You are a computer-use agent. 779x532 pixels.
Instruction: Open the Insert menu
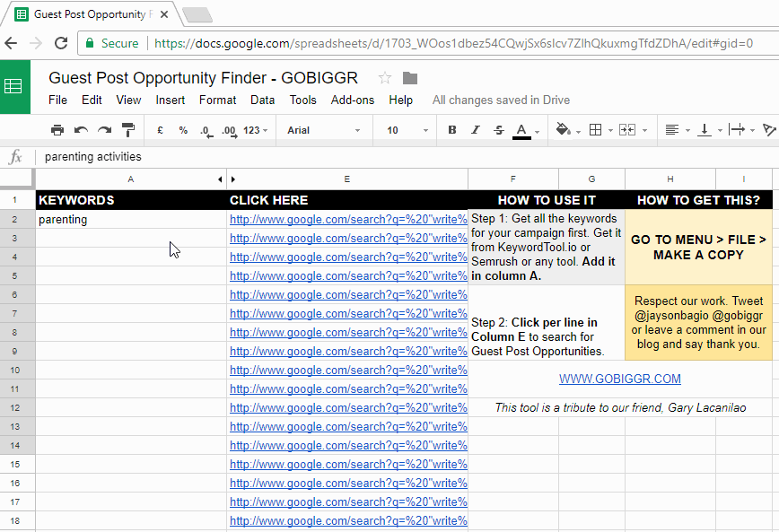[170, 100]
